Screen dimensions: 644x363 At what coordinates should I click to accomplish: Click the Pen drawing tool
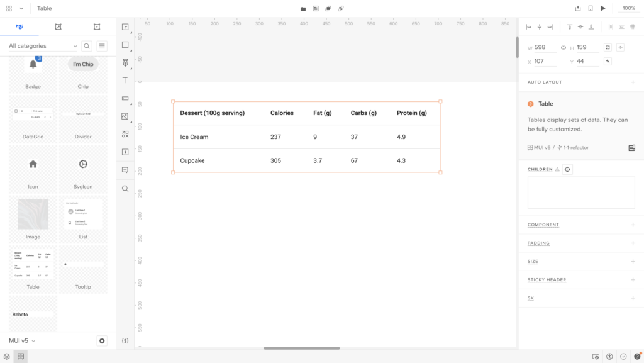click(125, 62)
